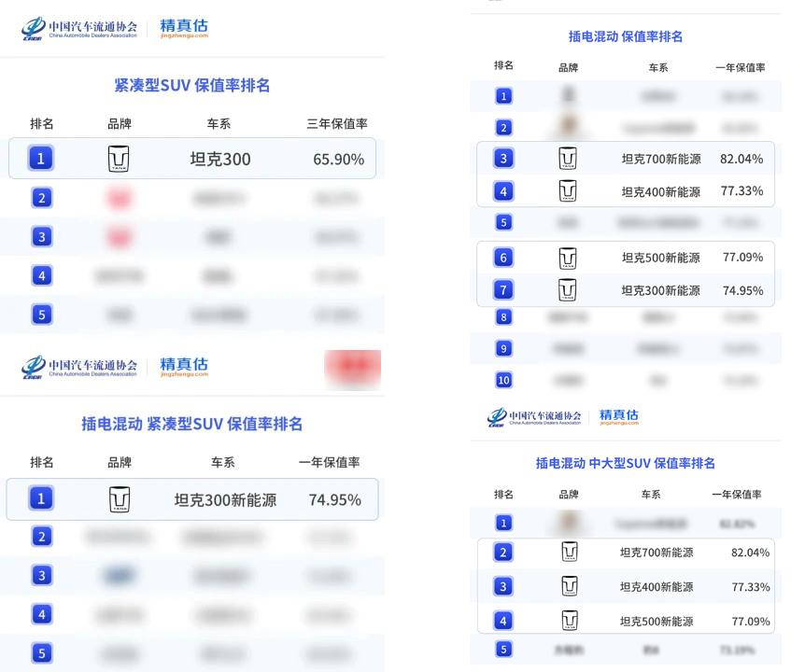The height and width of the screenshot is (672, 805).
Task: Click 77.09% in the rank 6 row
Action: pos(742,257)
